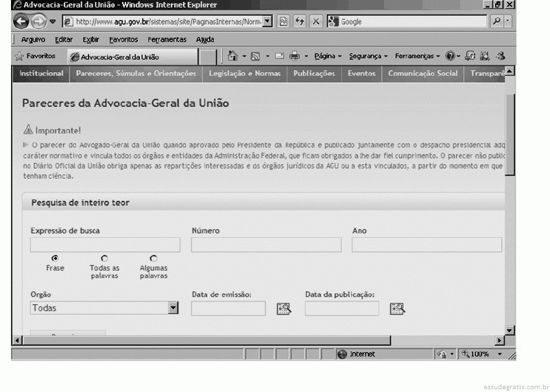Expand the Home button dropdown arrow
The image size is (550, 392).
(x=244, y=56)
